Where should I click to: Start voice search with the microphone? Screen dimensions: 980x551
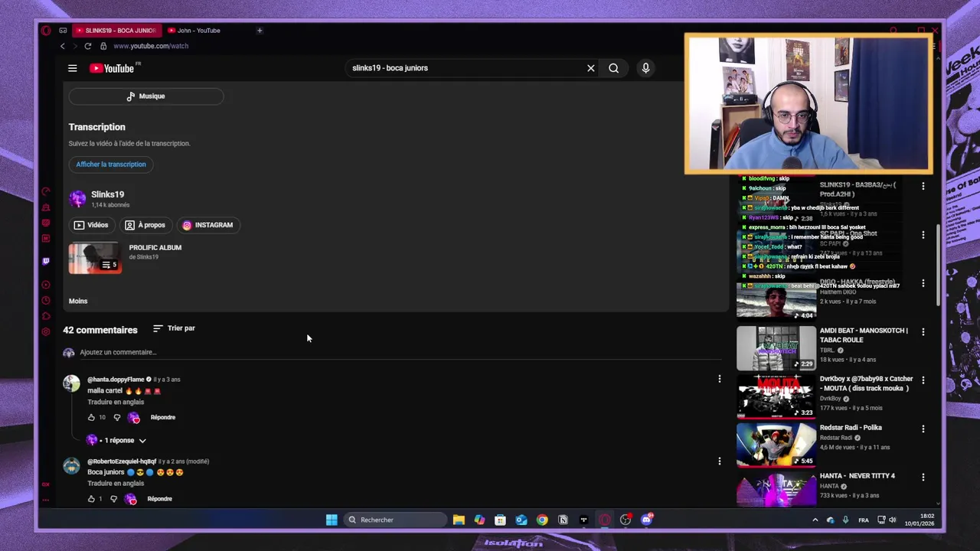point(645,68)
